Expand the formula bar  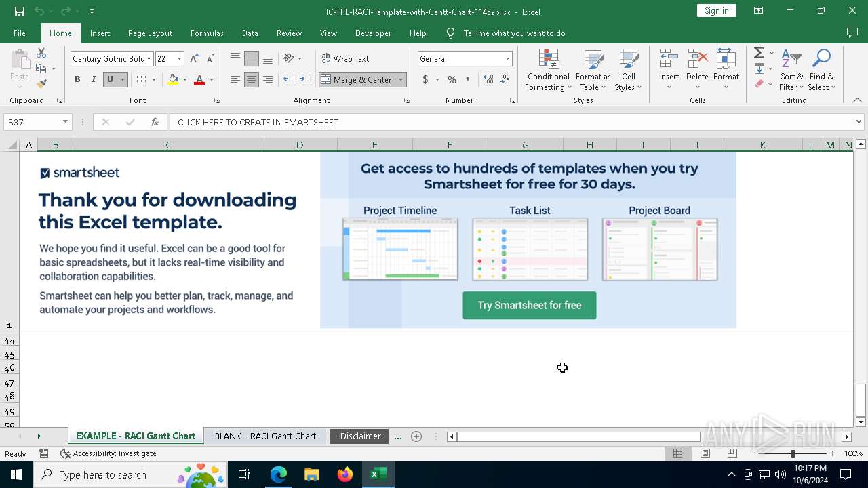coord(859,122)
